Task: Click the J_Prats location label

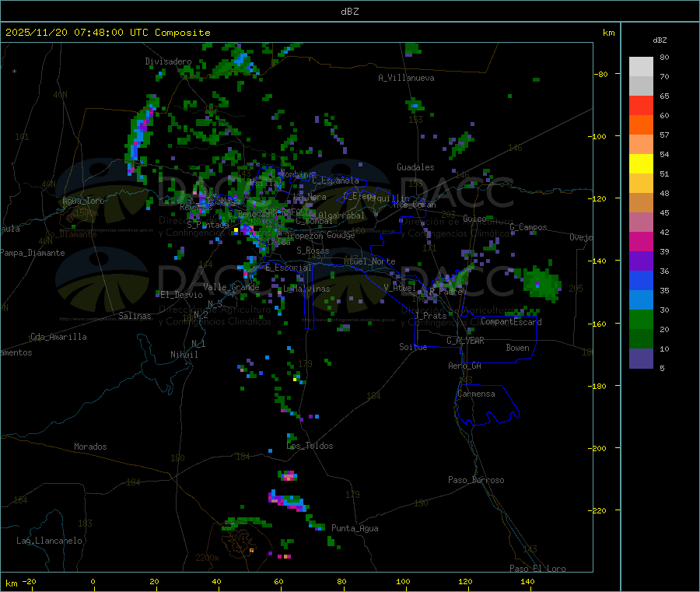Action: pyautogui.click(x=430, y=316)
